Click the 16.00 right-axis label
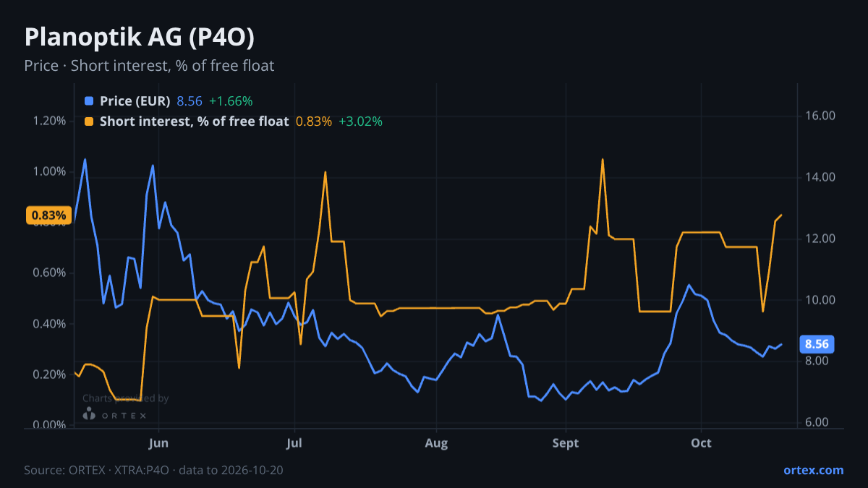868x488 pixels. 820,116
